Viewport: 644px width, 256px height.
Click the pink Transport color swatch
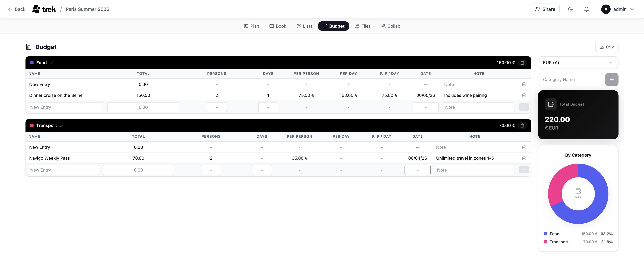coord(32,125)
